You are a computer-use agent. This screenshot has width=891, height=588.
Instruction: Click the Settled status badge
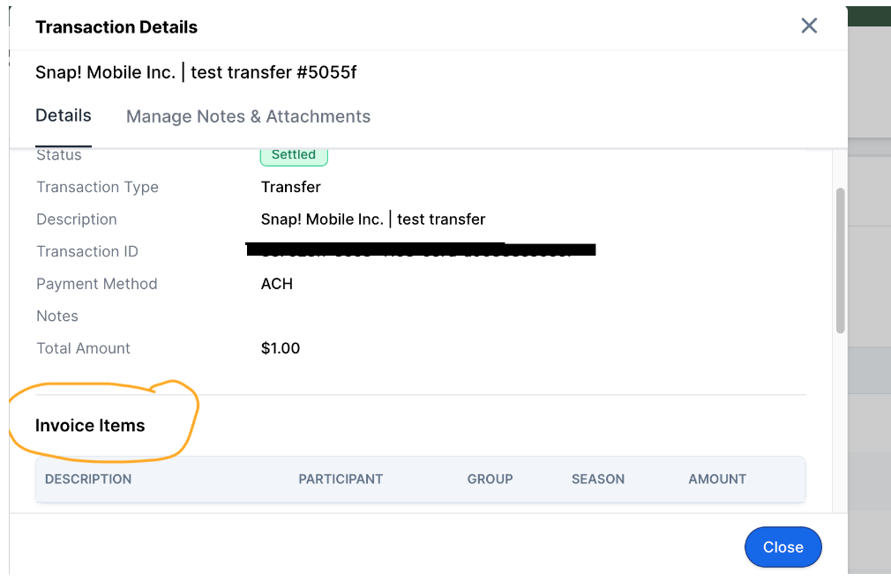point(293,154)
